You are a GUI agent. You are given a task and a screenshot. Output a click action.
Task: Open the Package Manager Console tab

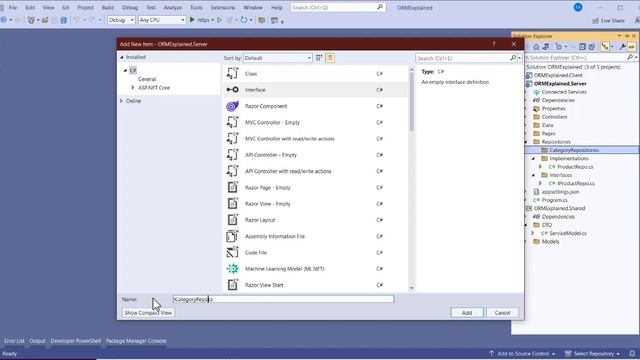(136, 341)
